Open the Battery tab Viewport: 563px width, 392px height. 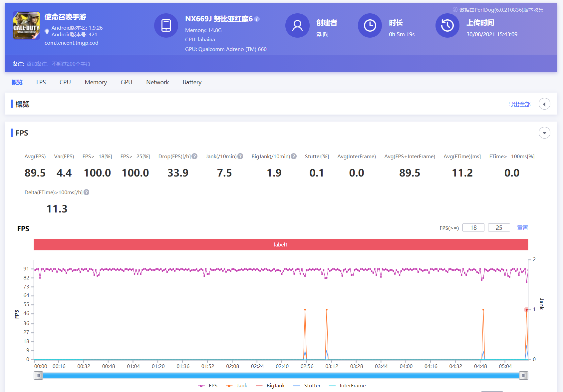(x=192, y=82)
